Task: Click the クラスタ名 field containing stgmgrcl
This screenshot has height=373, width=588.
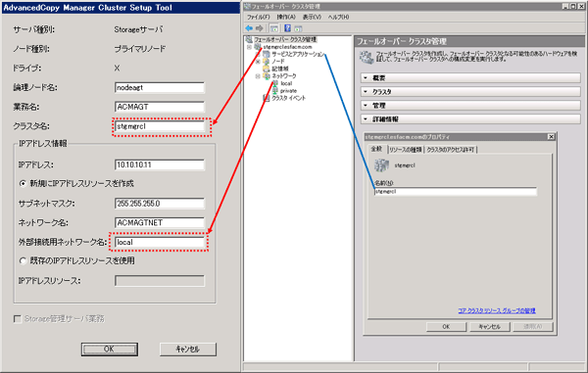Action: [160, 126]
